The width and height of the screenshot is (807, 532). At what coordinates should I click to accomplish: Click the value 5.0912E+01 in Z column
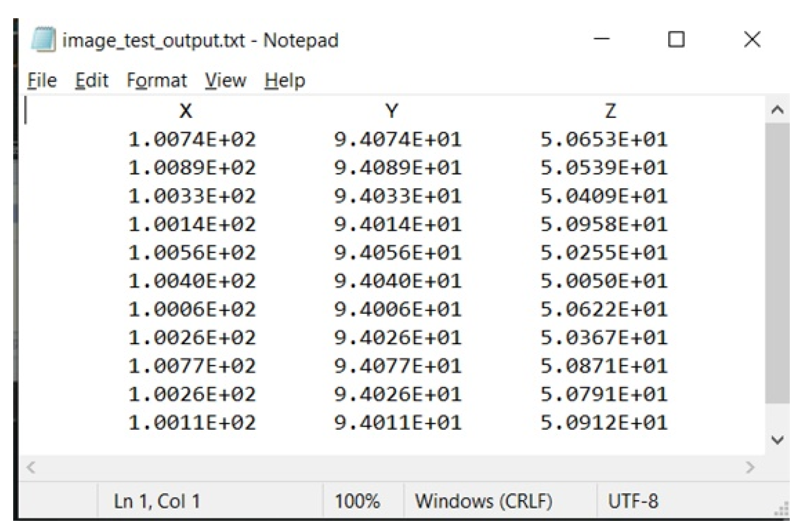[x=604, y=422]
